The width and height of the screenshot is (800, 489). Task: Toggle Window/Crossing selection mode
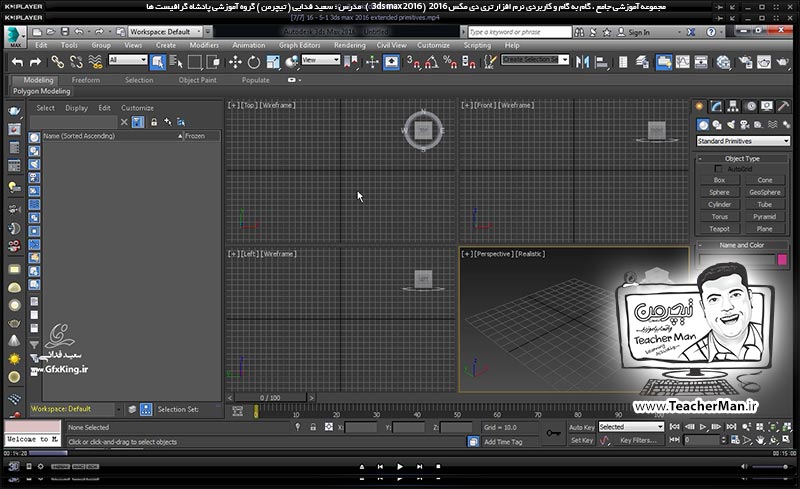pos(213,62)
